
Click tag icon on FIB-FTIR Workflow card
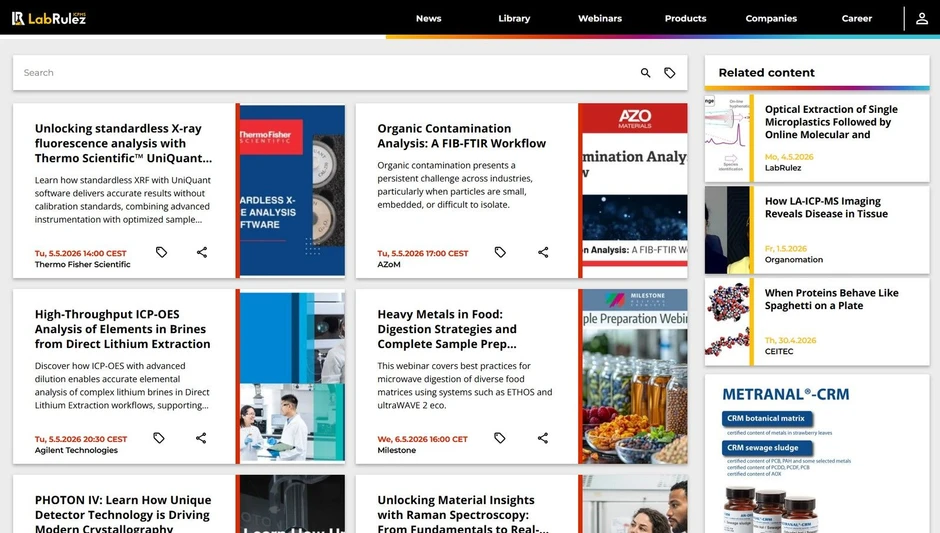click(x=500, y=252)
